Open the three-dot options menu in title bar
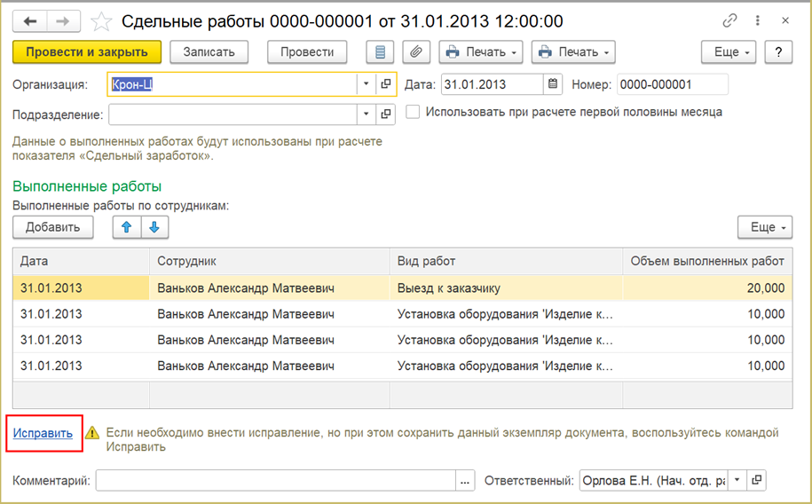Image resolution: width=812 pixels, height=504 pixels. pyautogui.click(x=758, y=20)
